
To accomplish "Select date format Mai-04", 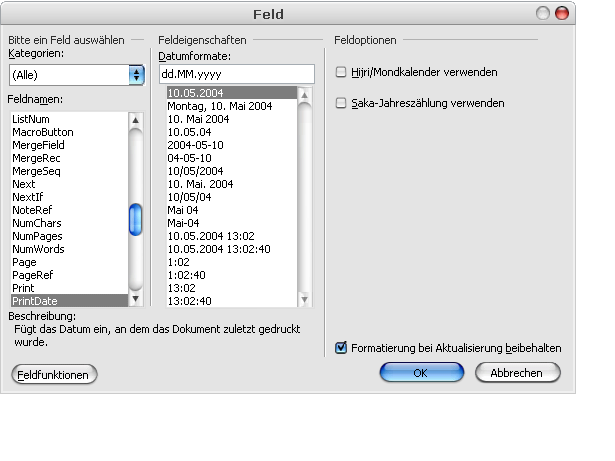I will pos(232,222).
